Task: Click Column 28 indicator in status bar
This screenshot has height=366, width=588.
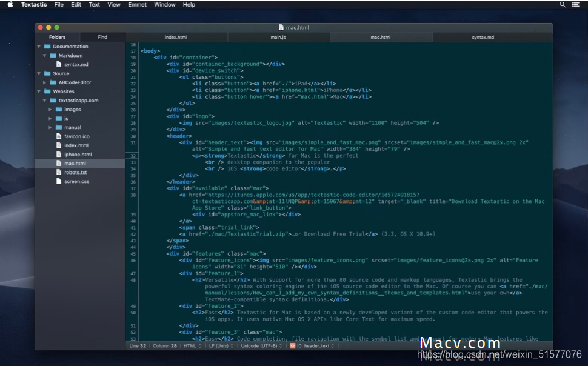Action: coord(165,346)
